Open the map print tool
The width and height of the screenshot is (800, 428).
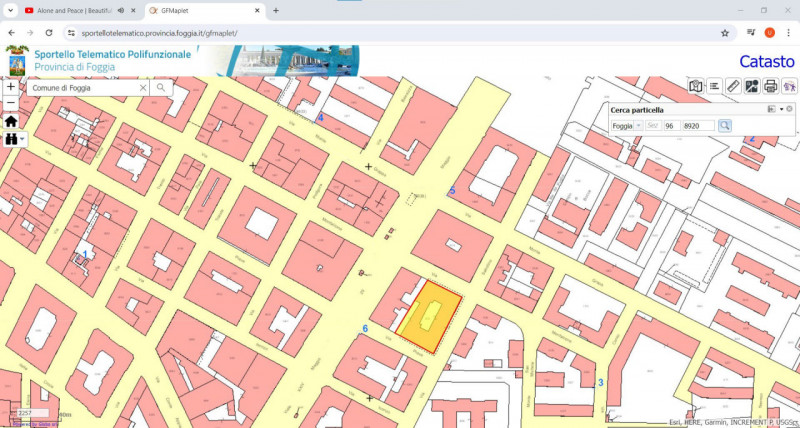(x=771, y=86)
